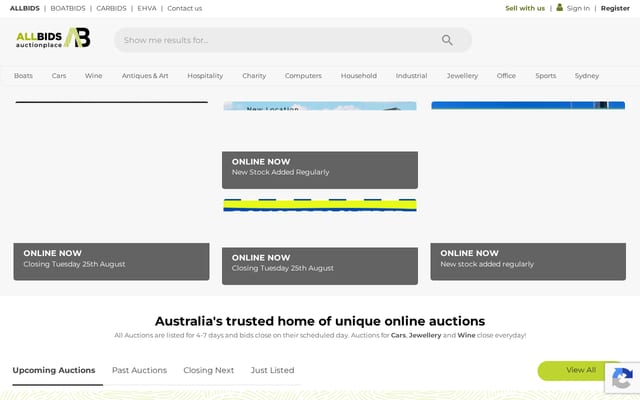Open the Sydney category

coord(587,76)
